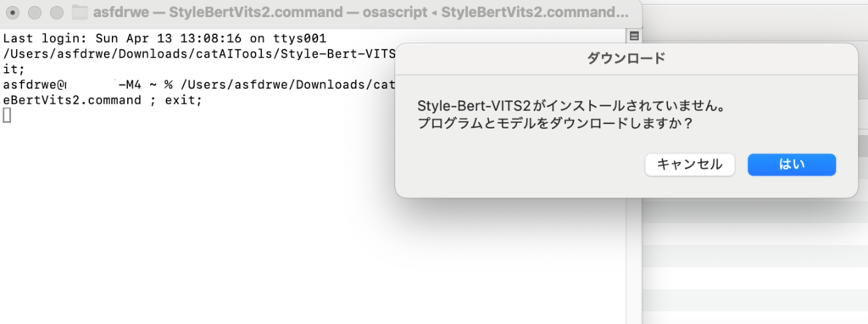Viewport: 868px width, 324px height.
Task: Click the hollow terminal cursor block
Action: coord(7,115)
